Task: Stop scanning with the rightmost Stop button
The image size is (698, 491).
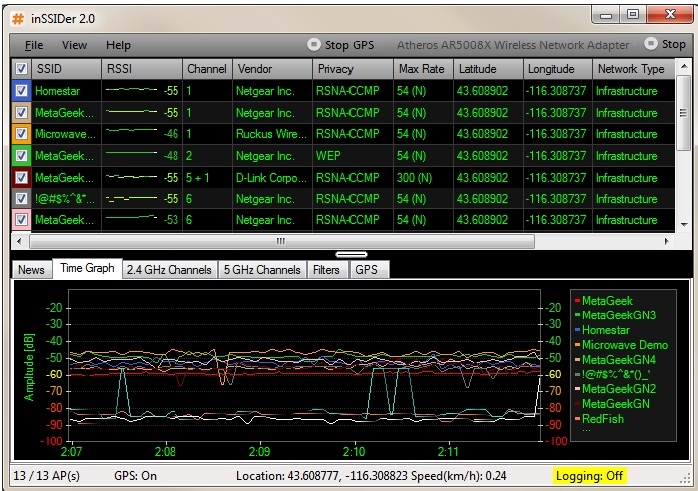Action: pos(666,44)
